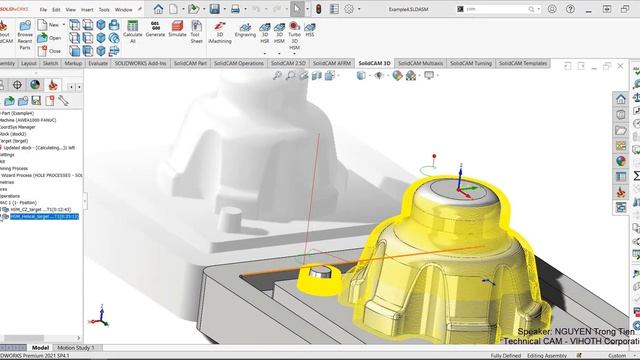Open SolidCAM Manager tab icon in left panel
640x360 pixels.
(52, 84)
